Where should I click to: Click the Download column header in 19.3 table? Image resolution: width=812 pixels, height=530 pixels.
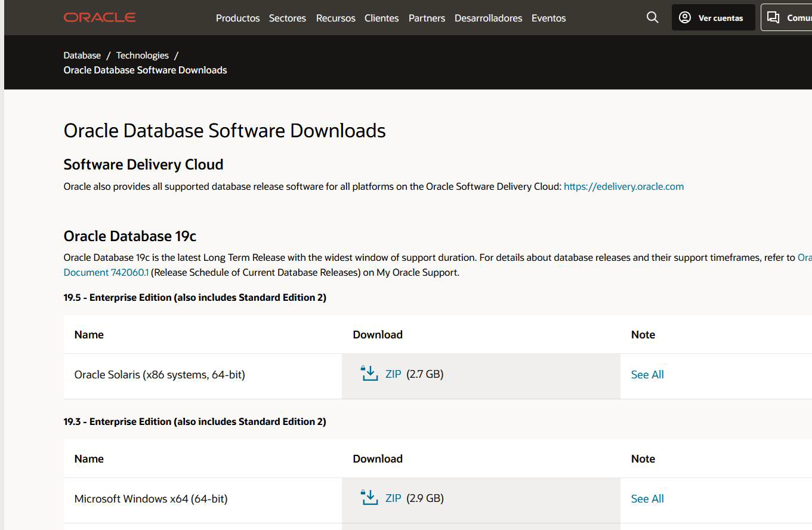(378, 458)
